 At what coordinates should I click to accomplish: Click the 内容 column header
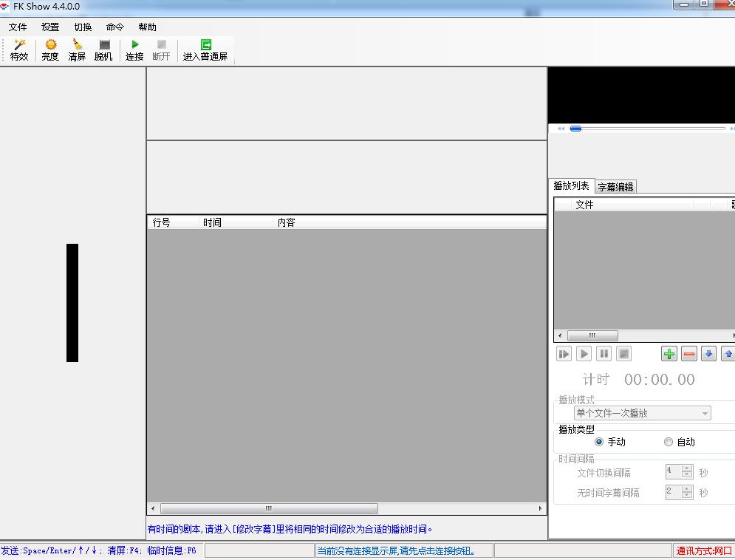tap(286, 222)
